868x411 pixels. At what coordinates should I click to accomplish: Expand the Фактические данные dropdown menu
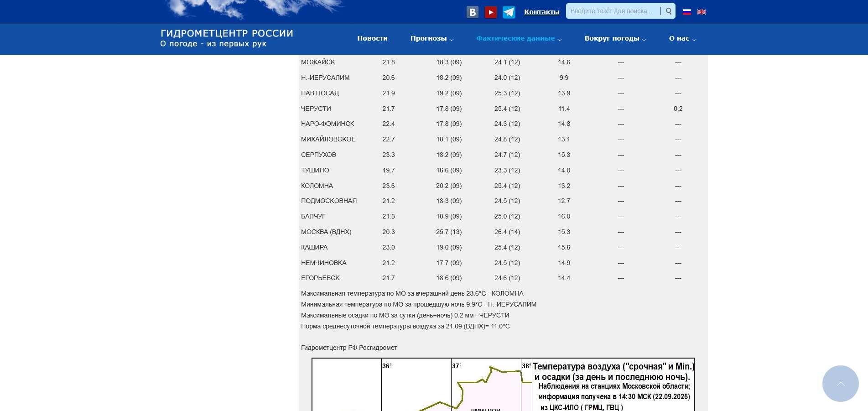point(519,39)
